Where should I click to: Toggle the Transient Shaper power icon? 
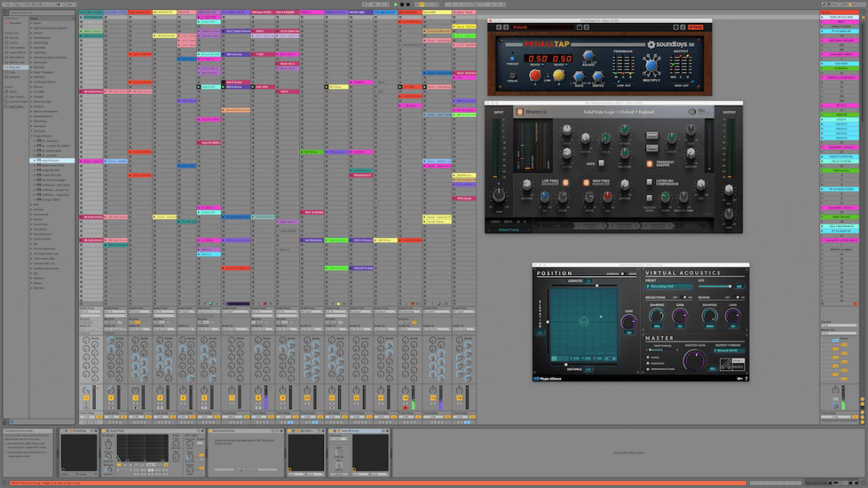tap(649, 164)
